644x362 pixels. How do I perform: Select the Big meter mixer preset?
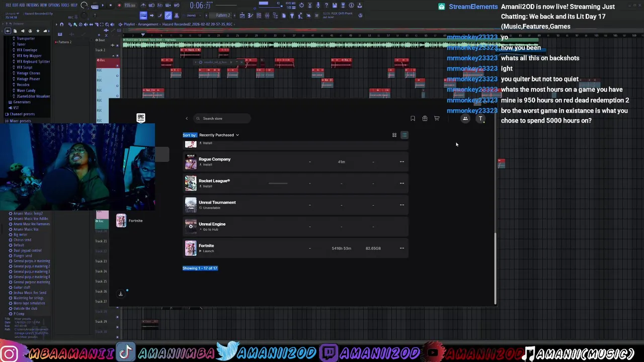coord(21,235)
